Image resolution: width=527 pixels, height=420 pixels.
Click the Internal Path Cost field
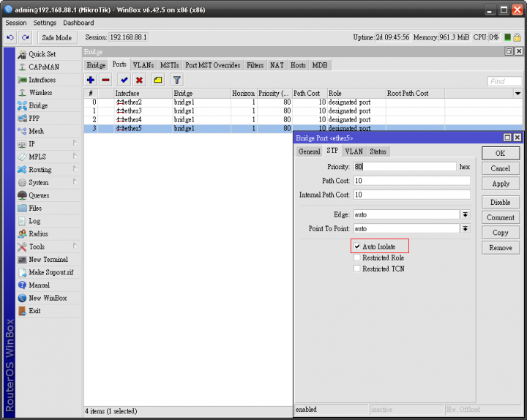tap(411, 195)
